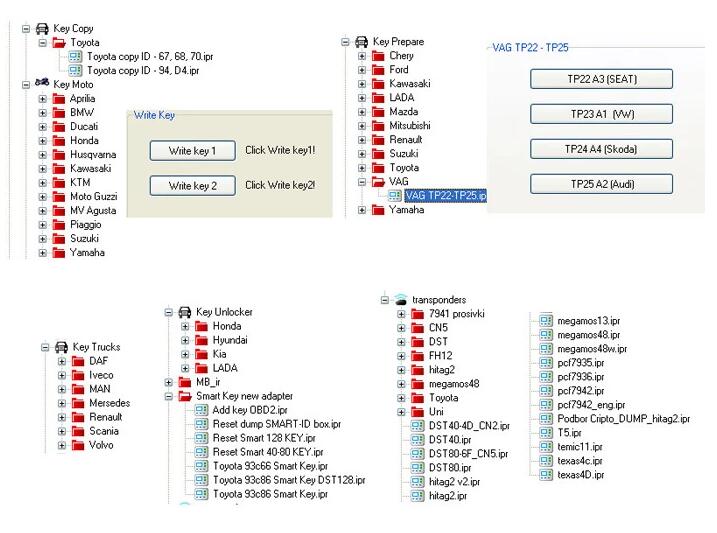This screenshot has width=717, height=533.
Task: Collapse the Key Moto tree node
Action: pos(26,85)
